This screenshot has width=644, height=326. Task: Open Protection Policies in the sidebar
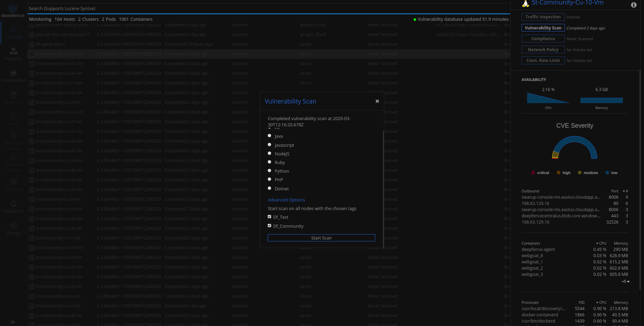[x=13, y=142]
